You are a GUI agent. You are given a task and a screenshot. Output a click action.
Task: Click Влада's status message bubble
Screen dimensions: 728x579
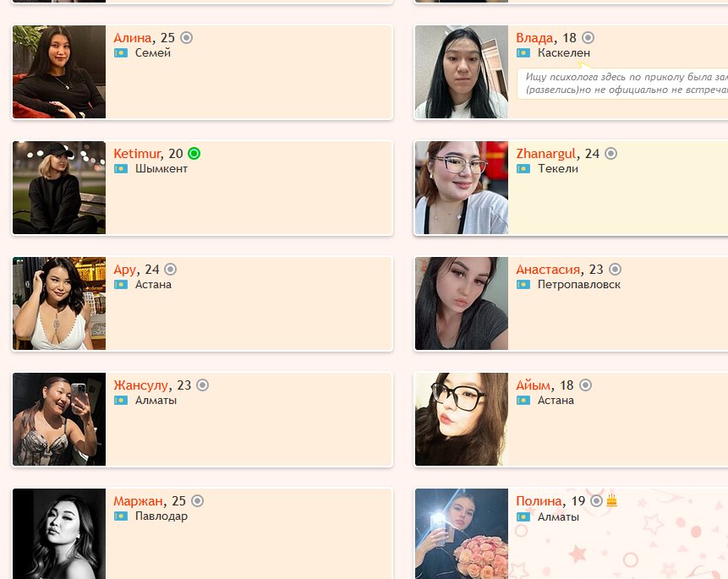622,84
